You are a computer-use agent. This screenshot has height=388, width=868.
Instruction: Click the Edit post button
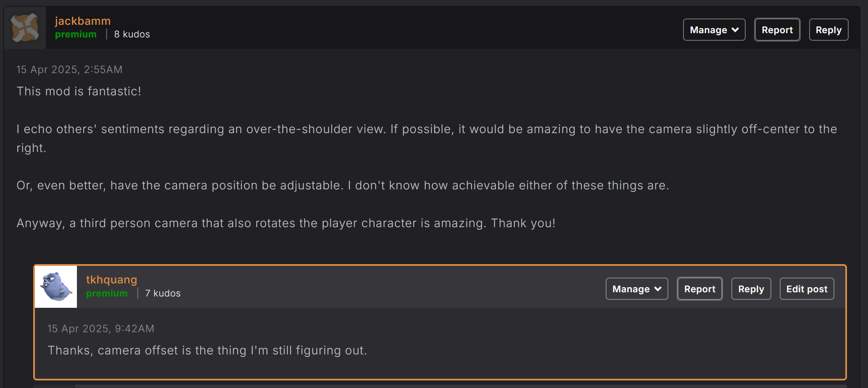coord(807,289)
